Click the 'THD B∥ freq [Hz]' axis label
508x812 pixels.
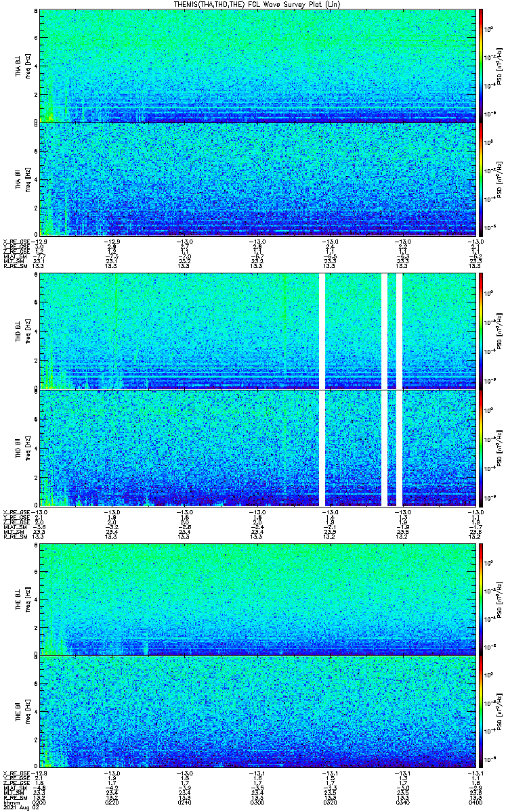click(x=22, y=448)
